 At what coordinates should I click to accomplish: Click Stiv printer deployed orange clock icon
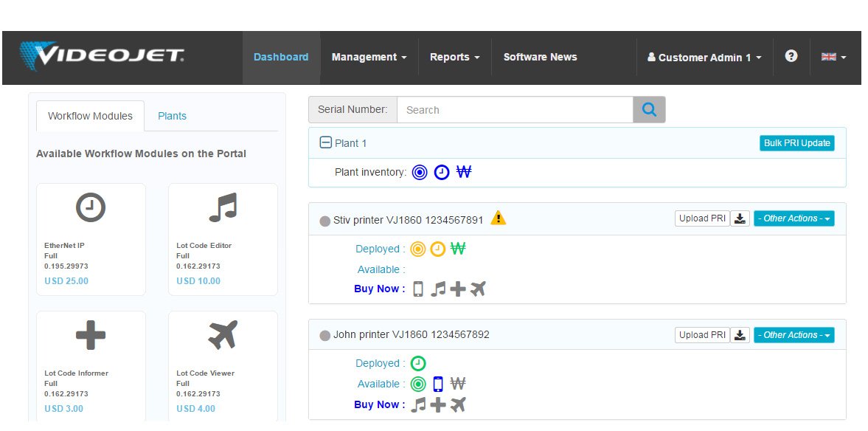tap(438, 249)
